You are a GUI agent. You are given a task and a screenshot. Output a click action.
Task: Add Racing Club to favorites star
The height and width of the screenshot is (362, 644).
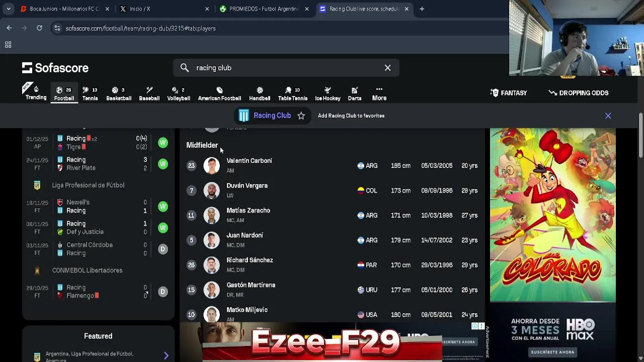301,116
